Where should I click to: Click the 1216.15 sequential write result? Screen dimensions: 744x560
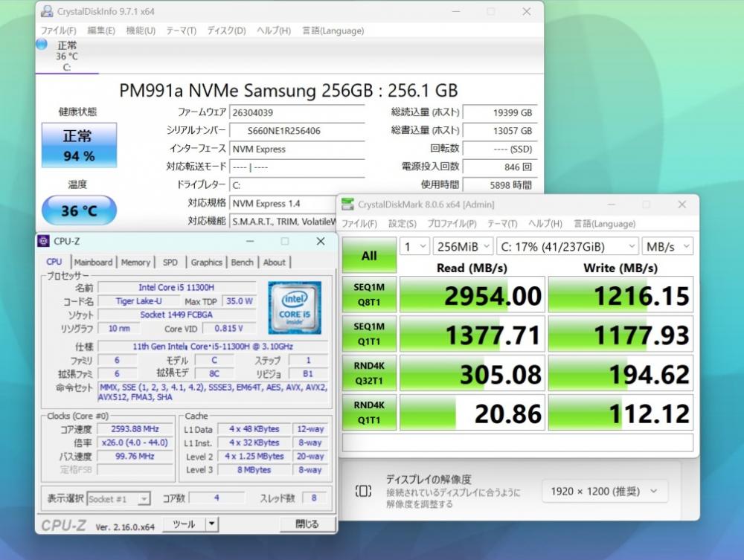[x=620, y=295]
